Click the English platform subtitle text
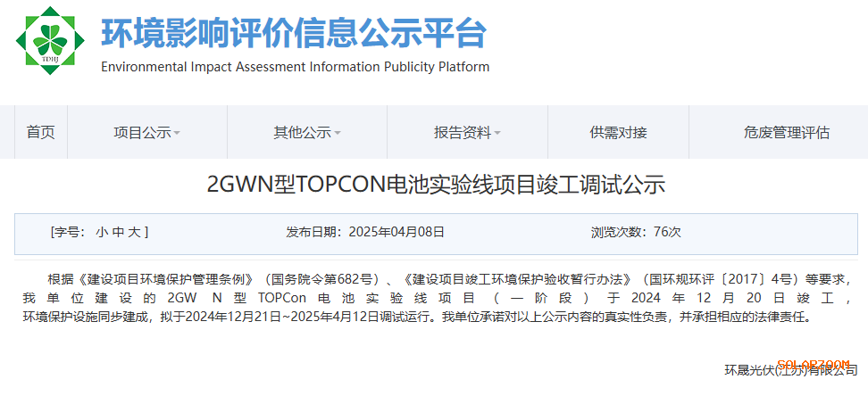868x396 pixels. click(295, 67)
